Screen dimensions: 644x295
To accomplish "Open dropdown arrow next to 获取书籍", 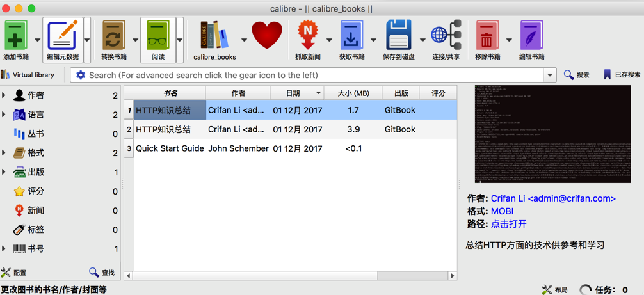I will click(373, 40).
